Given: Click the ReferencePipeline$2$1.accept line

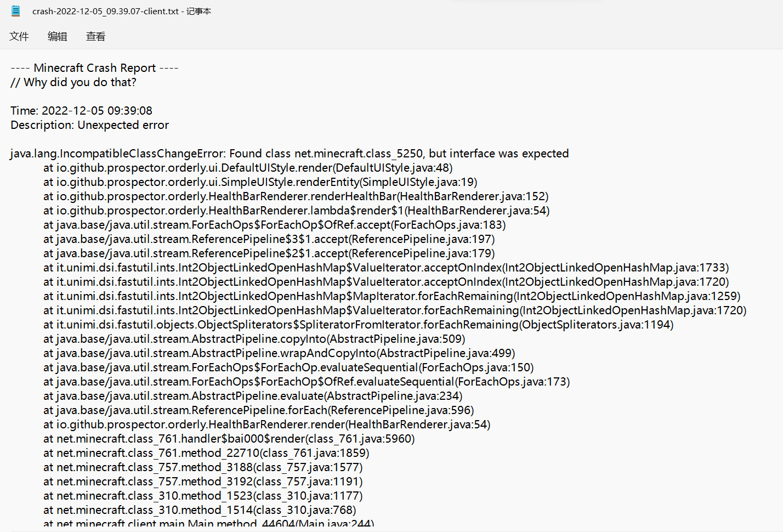Looking at the screenshot, I should pos(269,253).
